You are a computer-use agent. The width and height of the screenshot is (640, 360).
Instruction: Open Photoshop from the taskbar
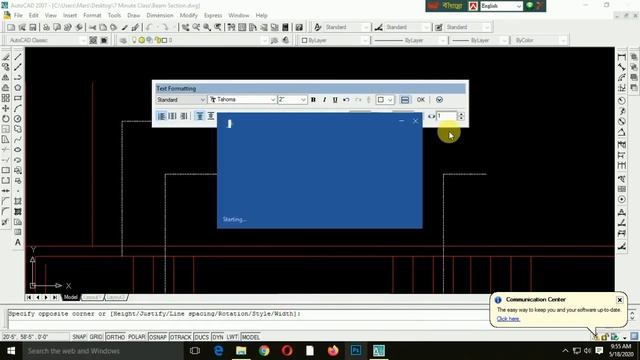356,351
